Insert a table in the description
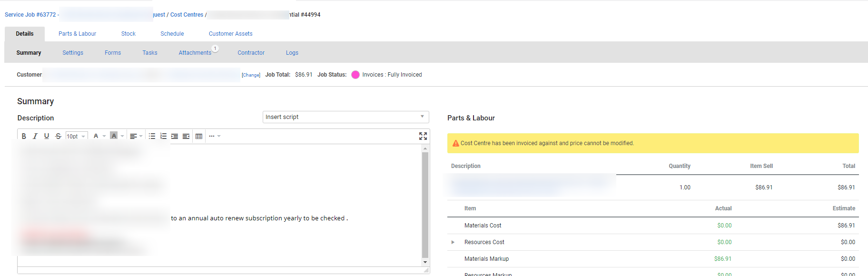Viewport: 868px width, 276px height. pos(199,136)
